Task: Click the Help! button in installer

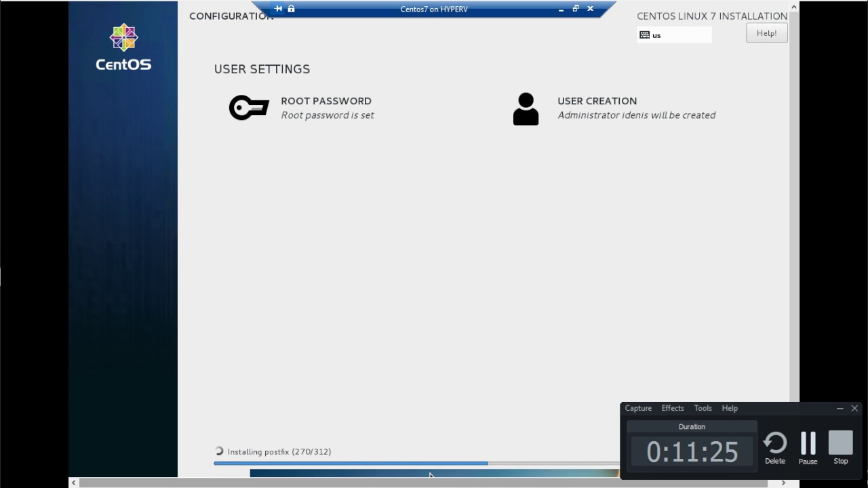Action: click(x=766, y=33)
